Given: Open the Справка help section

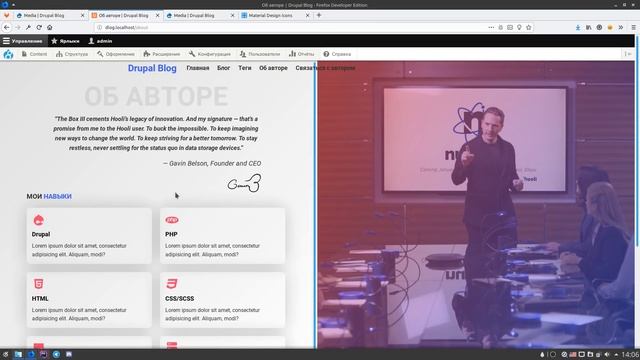Looking at the screenshot, I should 337,54.
